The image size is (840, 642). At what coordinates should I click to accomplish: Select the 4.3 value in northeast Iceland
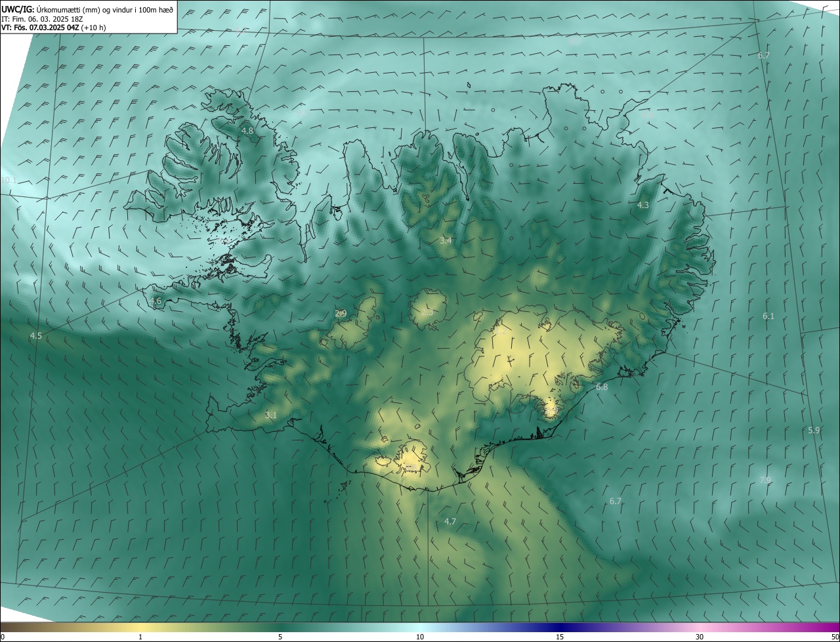(643, 205)
